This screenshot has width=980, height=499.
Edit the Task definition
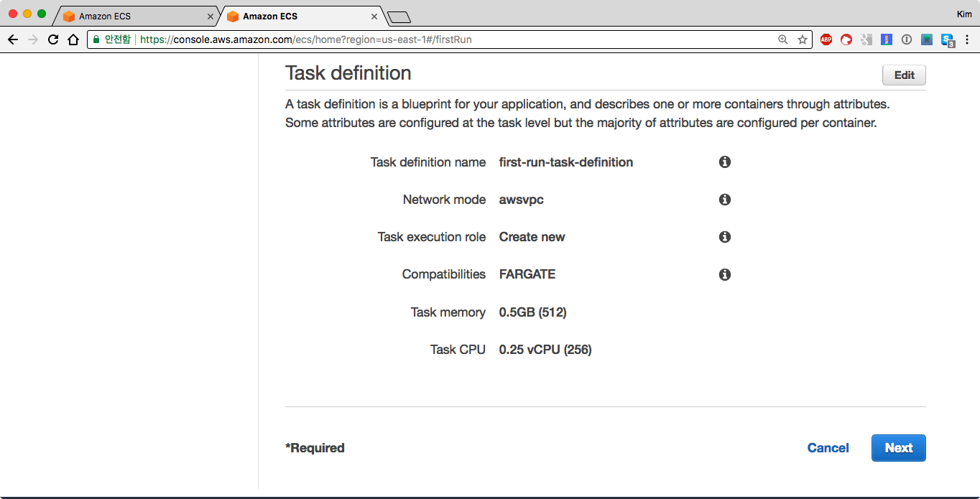(x=904, y=75)
